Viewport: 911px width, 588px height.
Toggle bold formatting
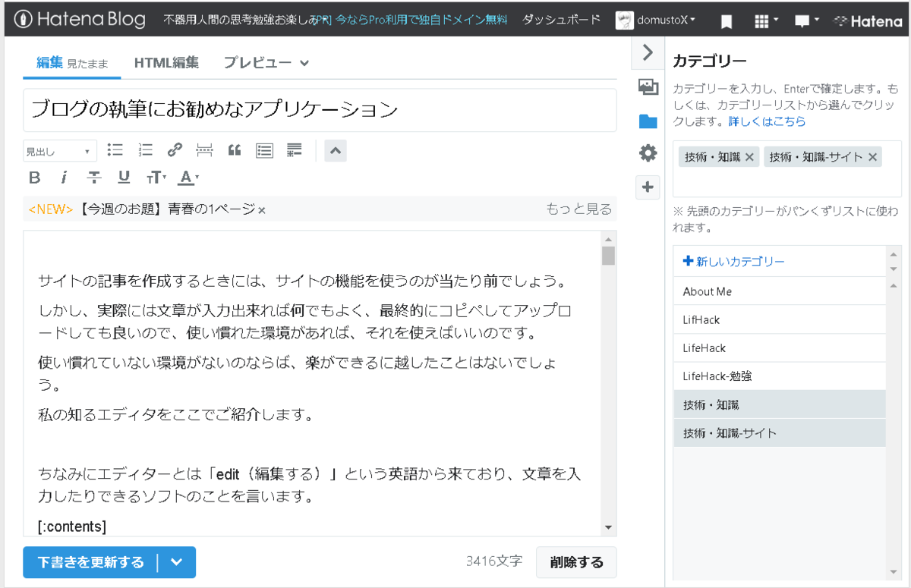coord(33,178)
